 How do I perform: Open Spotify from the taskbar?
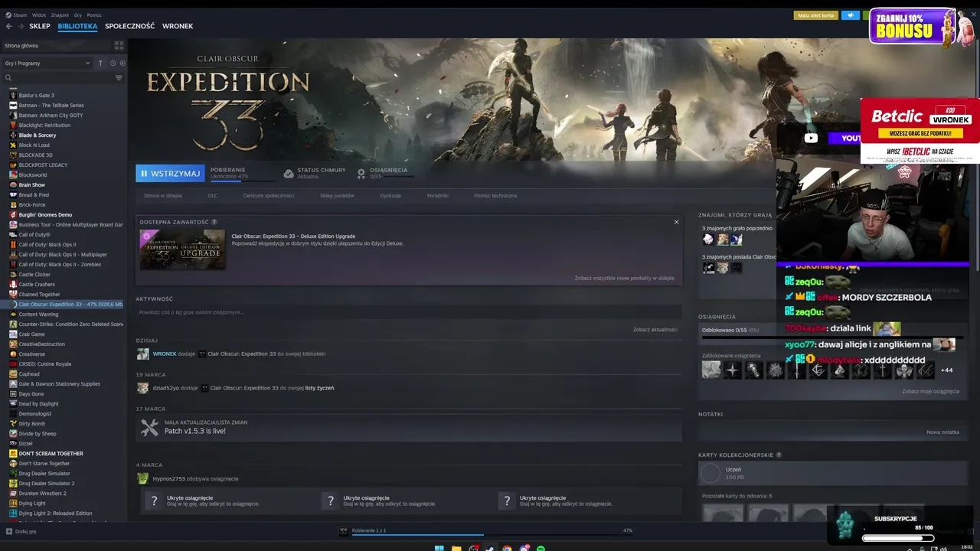pyautogui.click(x=541, y=548)
